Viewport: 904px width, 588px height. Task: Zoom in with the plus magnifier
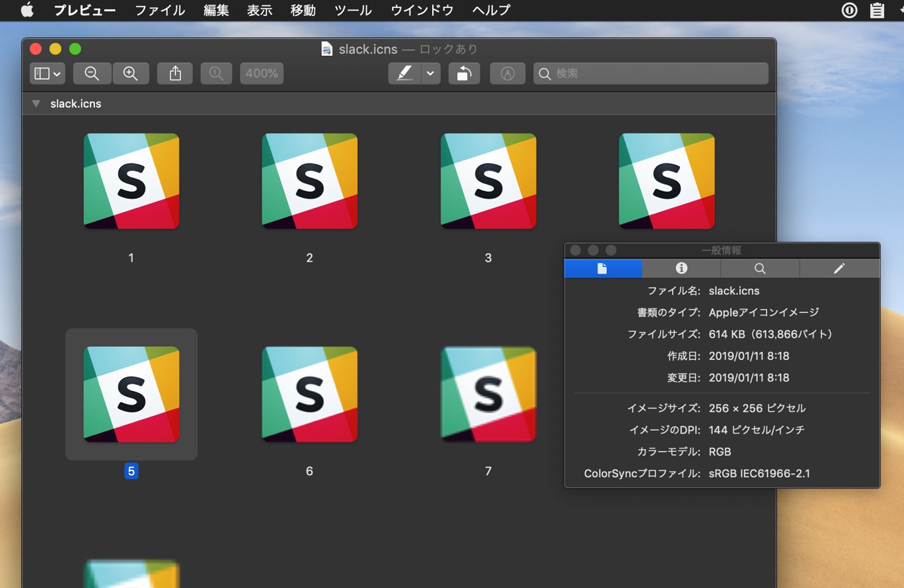pyautogui.click(x=130, y=74)
